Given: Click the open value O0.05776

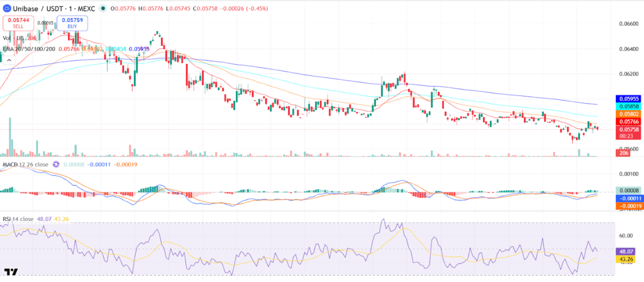Looking at the screenshot, I should click(x=123, y=9).
